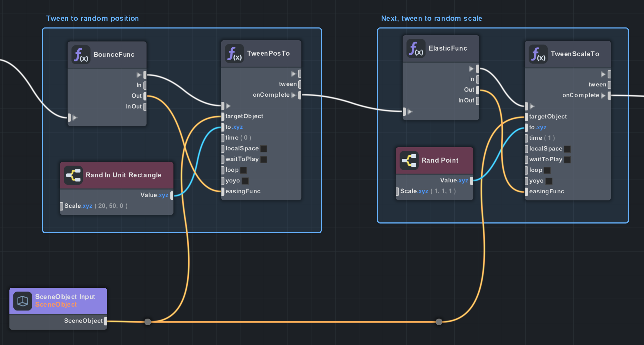Toggle localSpace on TweenScaleTo node
Screen dimensions: 644x345
567,148
